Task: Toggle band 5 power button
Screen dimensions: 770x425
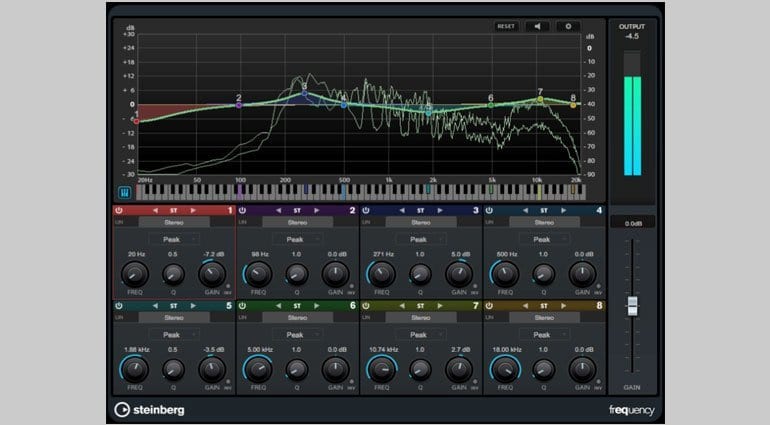Action: 119,306
